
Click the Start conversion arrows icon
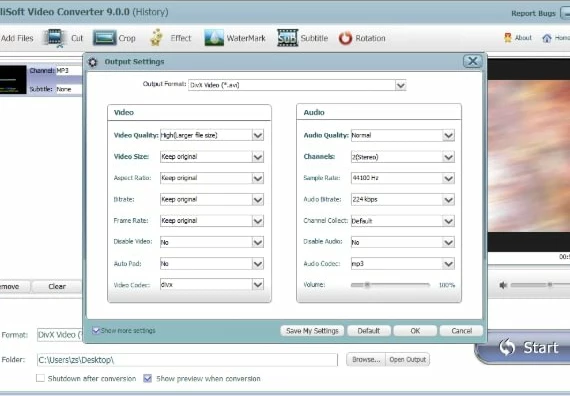click(507, 347)
